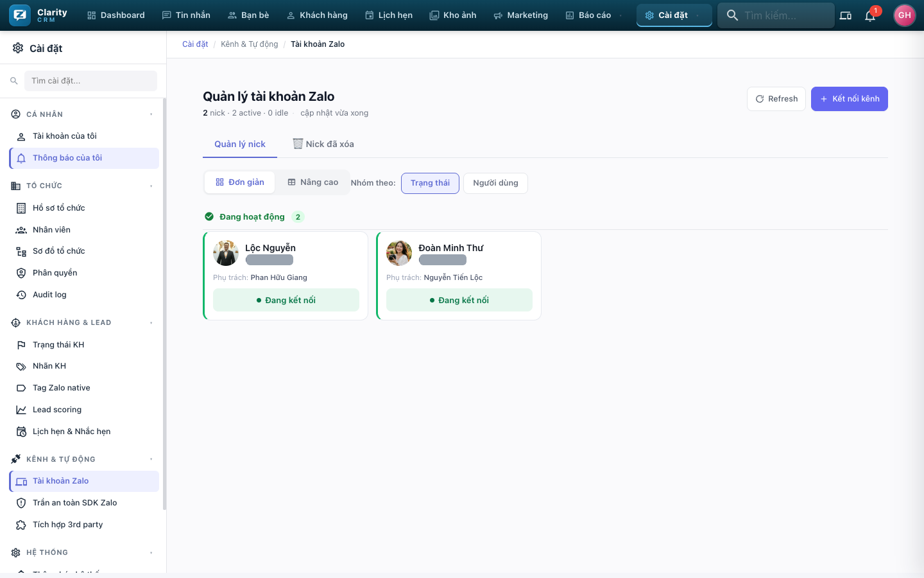Click the Đoàn Minh Thư card name
Viewport: 924px width, 578px height.
(450, 248)
